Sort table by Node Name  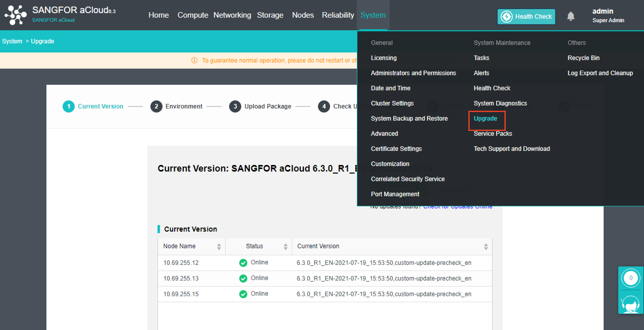tap(219, 246)
